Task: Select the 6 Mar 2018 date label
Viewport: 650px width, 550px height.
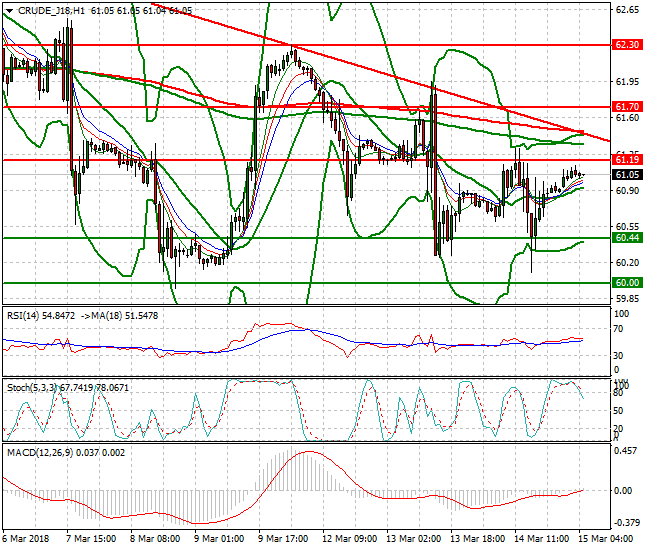Action: [25, 539]
